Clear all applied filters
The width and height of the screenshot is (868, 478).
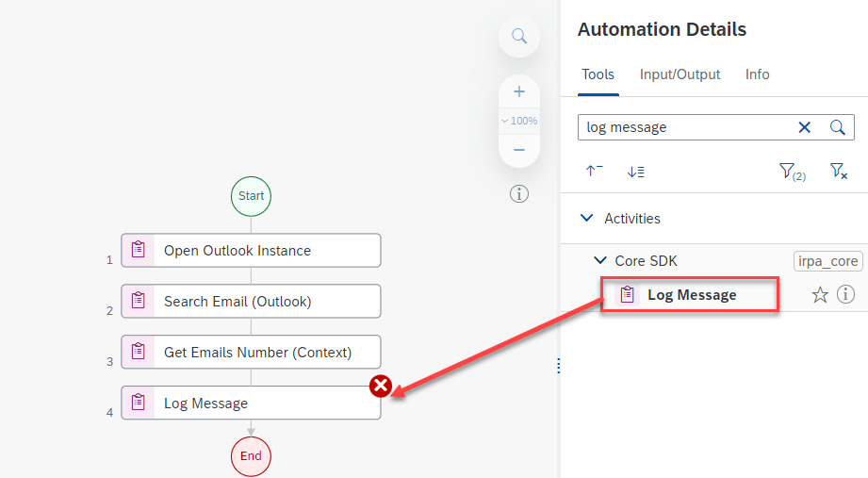838,171
